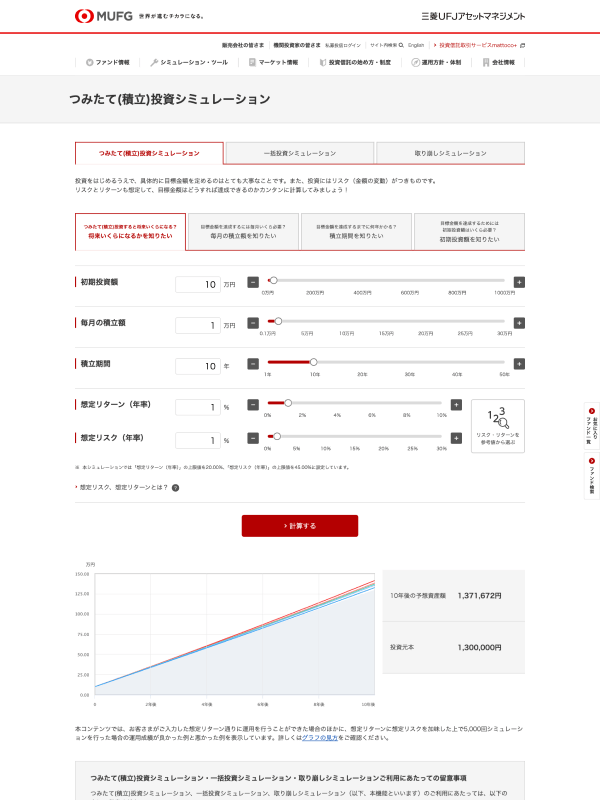The image size is (600, 800).
Task: Click the site search magnifier icon
Action: pyautogui.click(x=400, y=45)
